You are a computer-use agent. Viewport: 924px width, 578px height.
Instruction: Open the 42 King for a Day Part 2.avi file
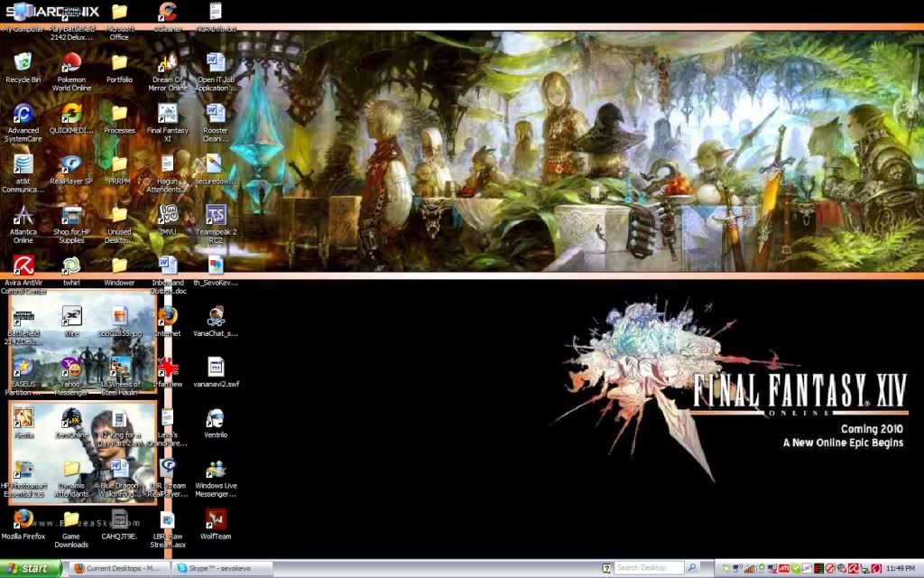tap(119, 417)
